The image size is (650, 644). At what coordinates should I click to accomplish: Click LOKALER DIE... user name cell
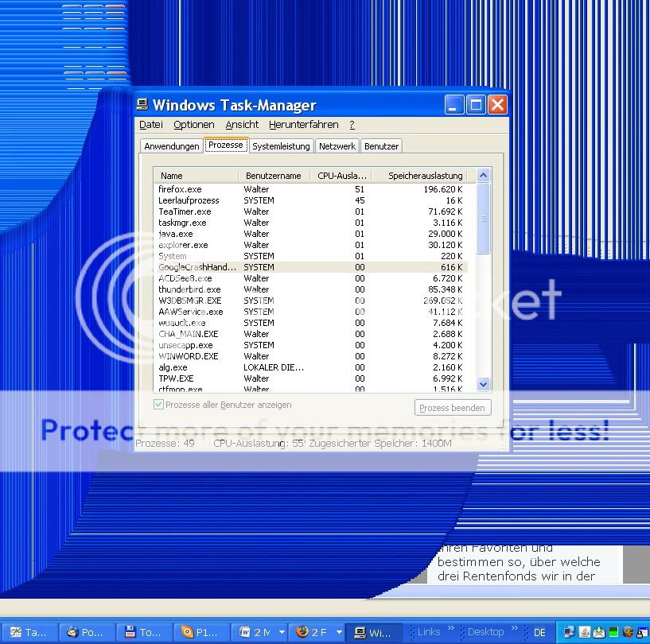[274, 368]
